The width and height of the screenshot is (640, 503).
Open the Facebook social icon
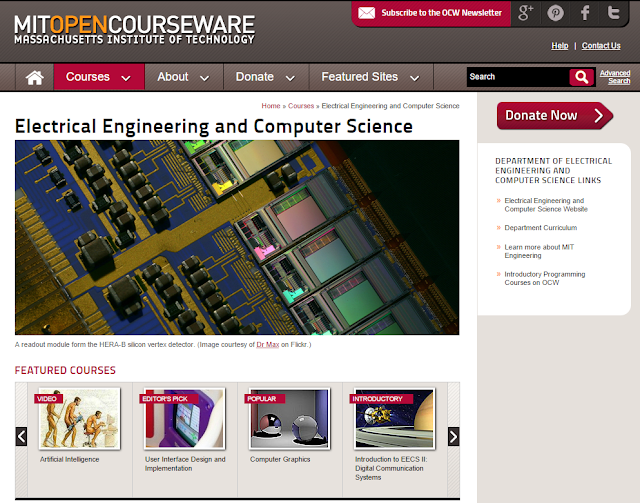coord(585,13)
